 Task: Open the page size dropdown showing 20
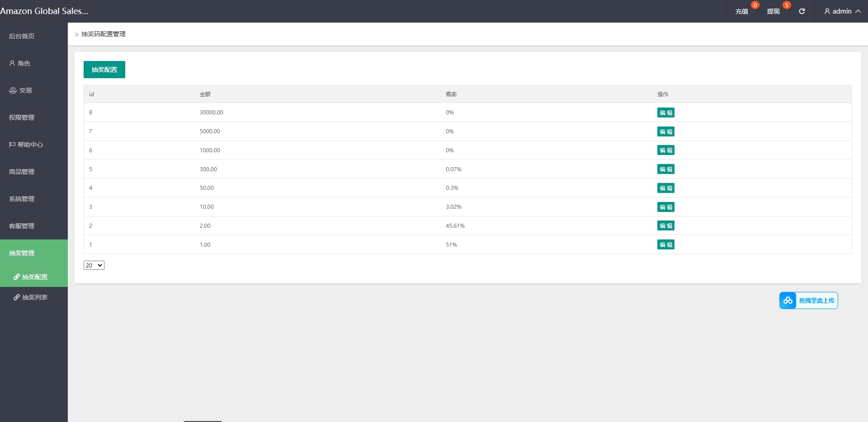pyautogui.click(x=94, y=265)
